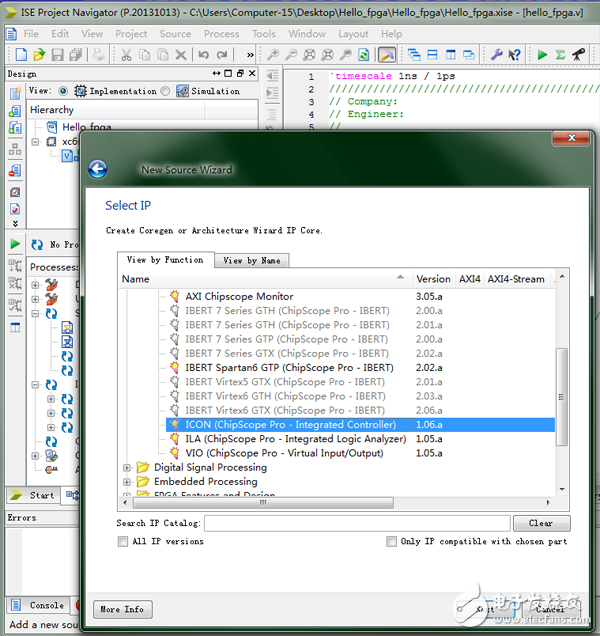
Task: Collapse the xc6 device node in Hierarchy
Action: point(36,143)
